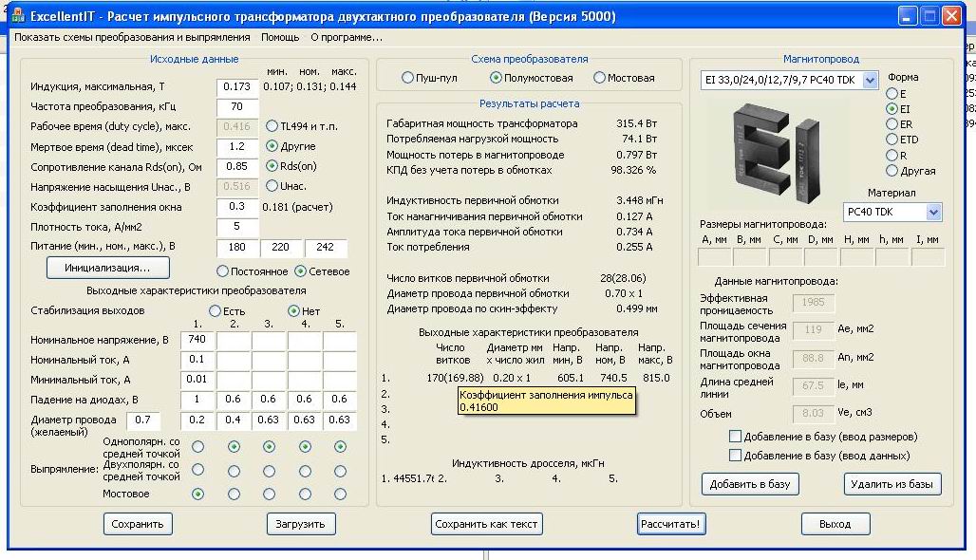Select the Пуш-пул converter scheme
976x560 pixels.
click(408, 78)
